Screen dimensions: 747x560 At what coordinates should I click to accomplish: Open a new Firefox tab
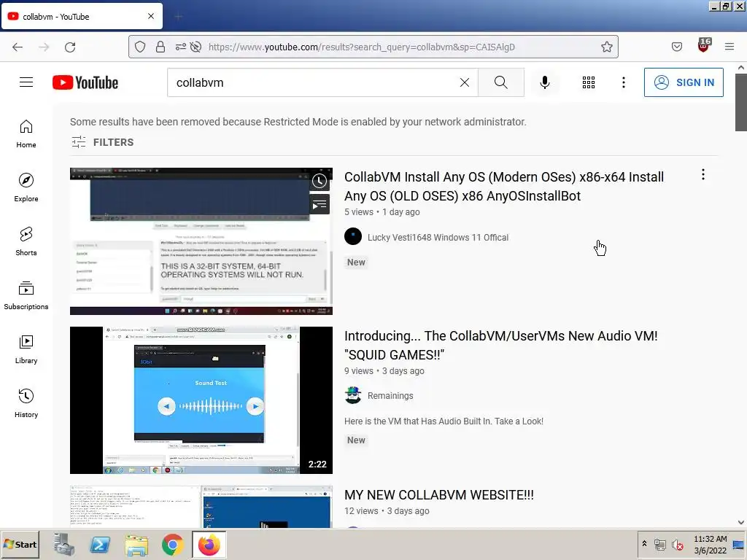click(x=178, y=17)
